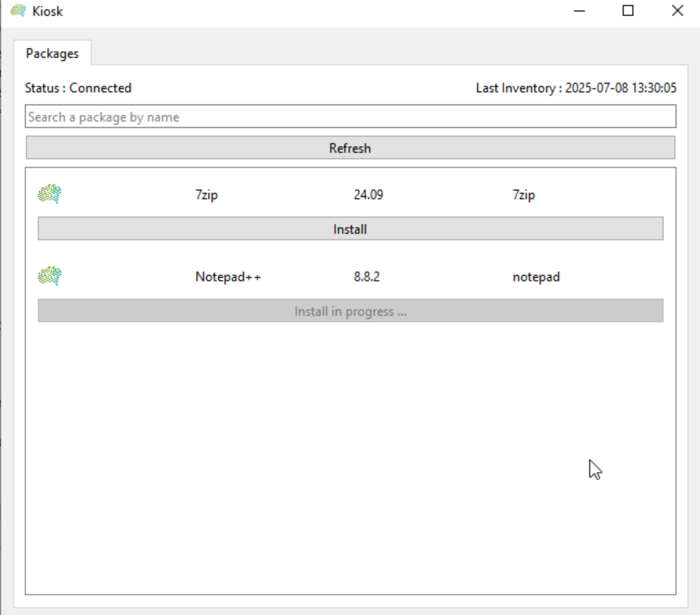Focus the package name search field

pos(350,117)
